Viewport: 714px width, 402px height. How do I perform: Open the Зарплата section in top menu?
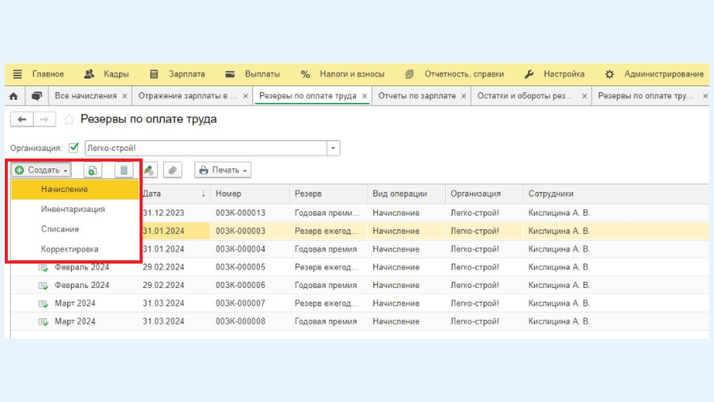186,74
